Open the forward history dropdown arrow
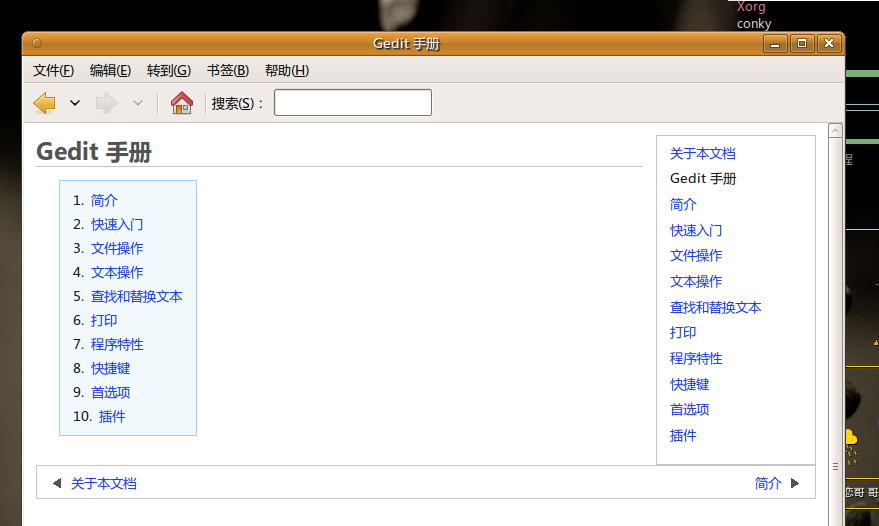The height and width of the screenshot is (526, 879). 137,103
